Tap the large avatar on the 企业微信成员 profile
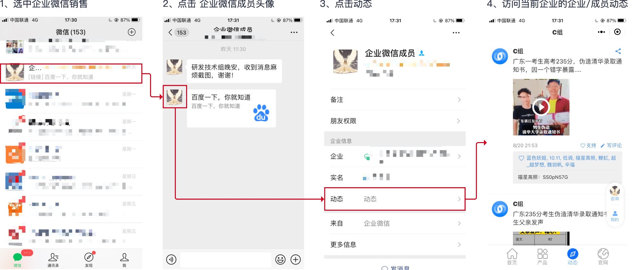 [x=345, y=61]
